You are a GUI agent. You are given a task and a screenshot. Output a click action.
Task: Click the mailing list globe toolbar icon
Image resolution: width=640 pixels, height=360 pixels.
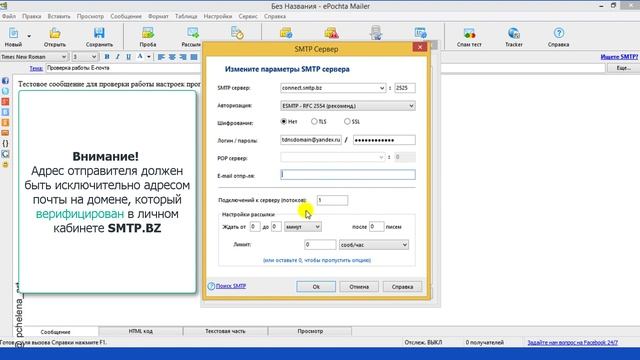286,33
